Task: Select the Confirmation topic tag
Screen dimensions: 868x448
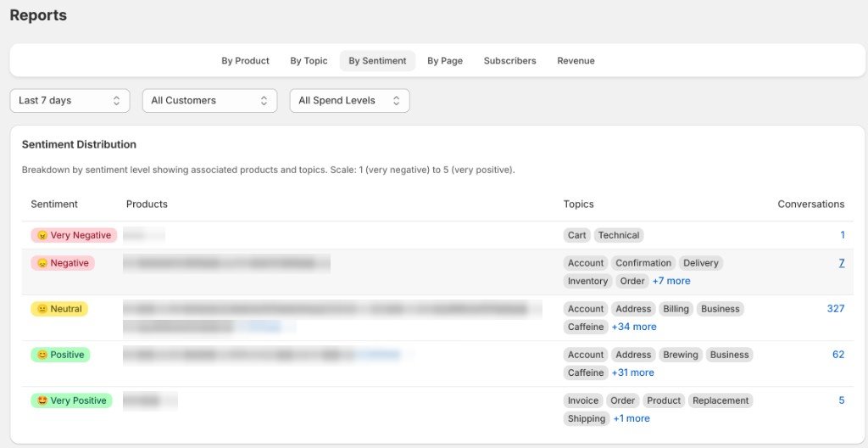Action: click(x=643, y=263)
